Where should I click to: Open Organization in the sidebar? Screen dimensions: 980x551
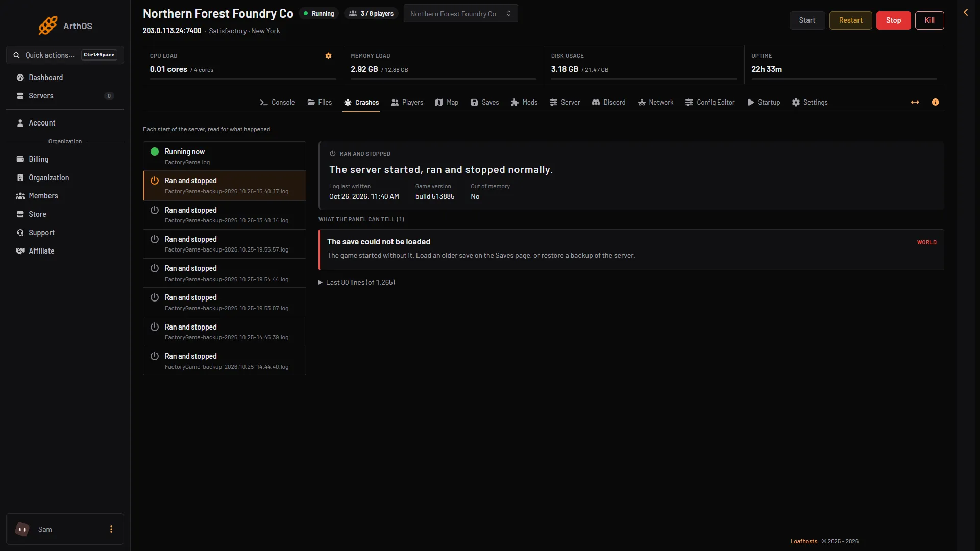pos(65,178)
